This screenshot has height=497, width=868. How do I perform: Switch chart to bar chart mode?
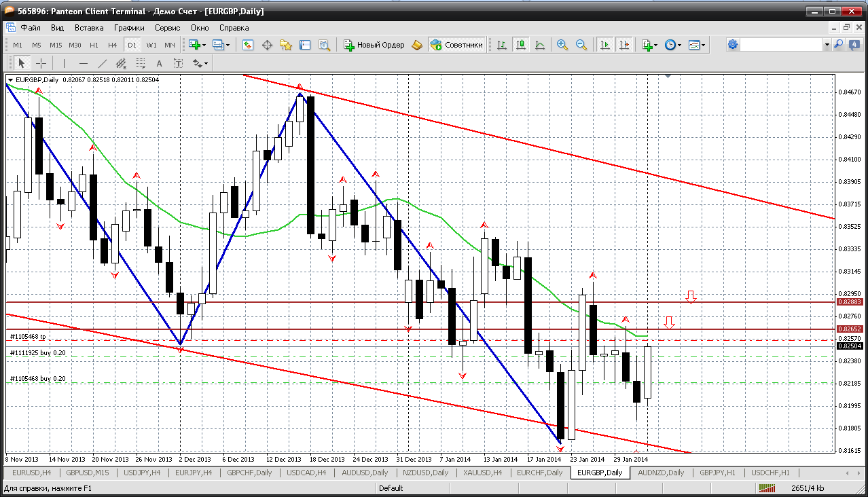502,45
